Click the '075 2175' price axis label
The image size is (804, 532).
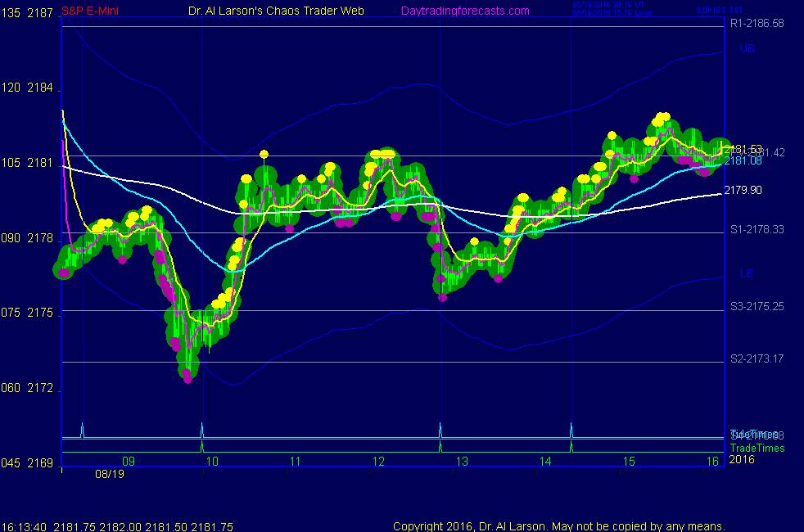pyautogui.click(x=27, y=313)
